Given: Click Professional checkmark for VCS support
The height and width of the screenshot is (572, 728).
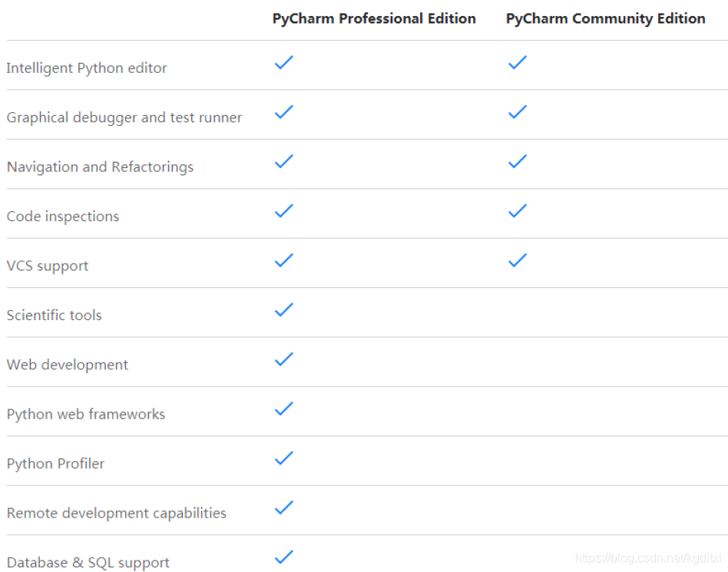Looking at the screenshot, I should click(x=284, y=260).
